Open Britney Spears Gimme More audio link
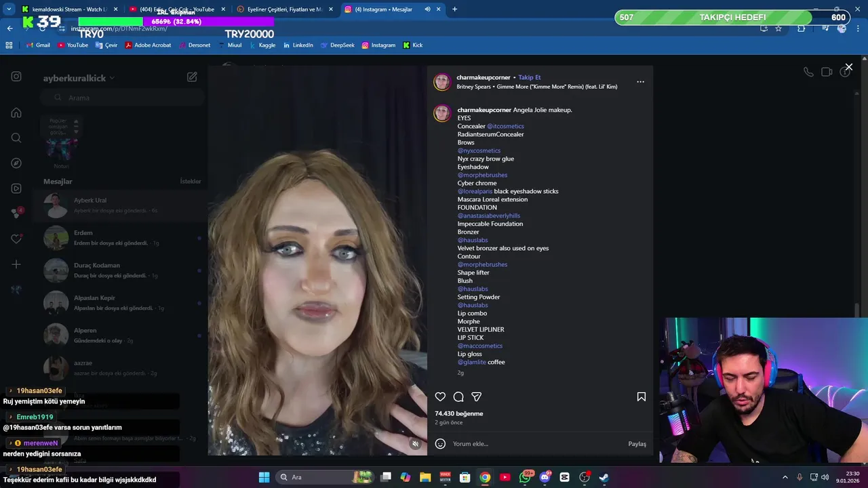 (x=537, y=87)
